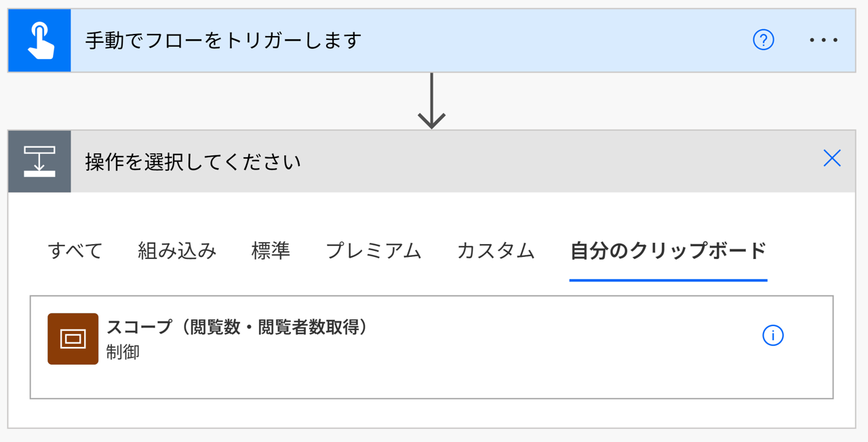Open the プレミアム tab

[x=374, y=251]
